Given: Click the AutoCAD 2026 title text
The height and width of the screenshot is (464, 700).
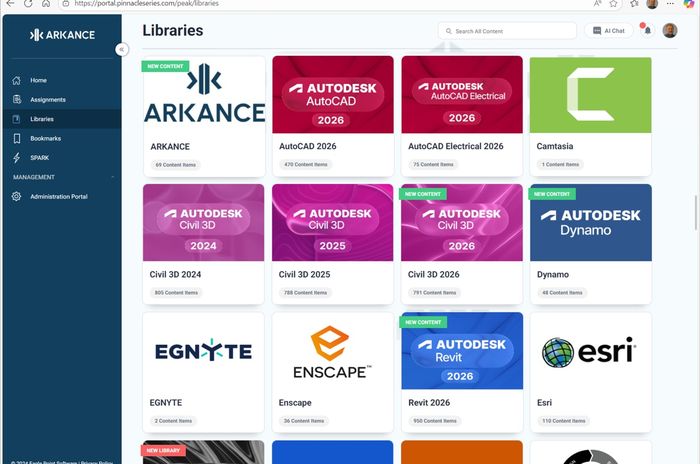Looking at the screenshot, I should (x=308, y=146).
